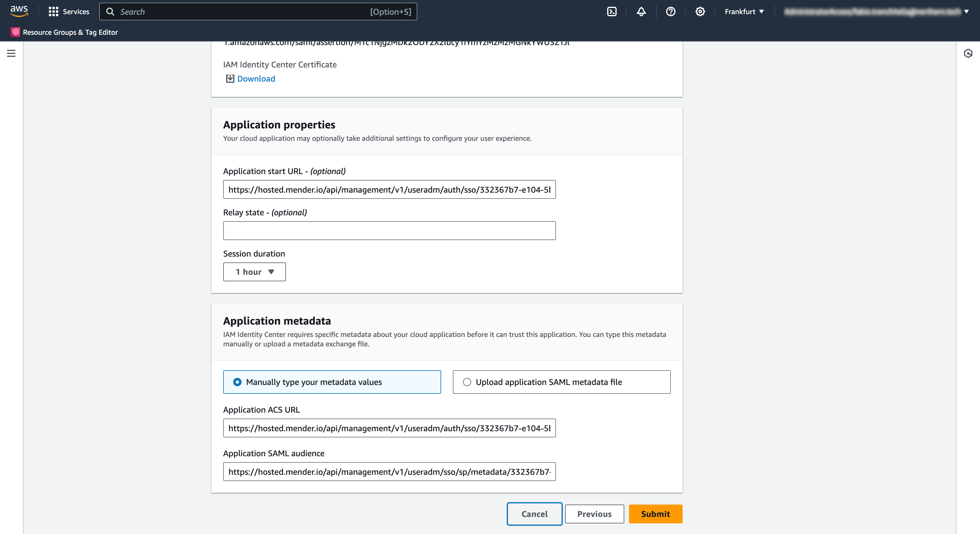Expand the Frankfurt region selector
The width and height of the screenshot is (980, 534).
(x=744, y=12)
